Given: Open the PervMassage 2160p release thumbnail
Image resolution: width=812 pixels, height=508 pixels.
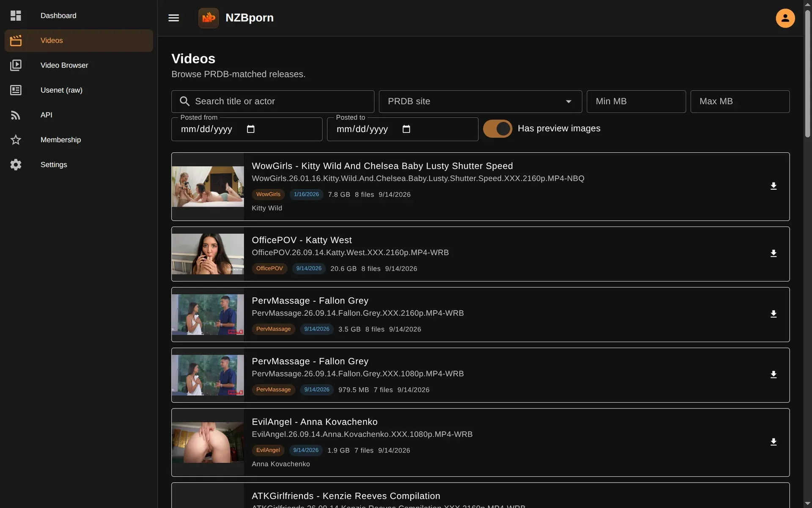Looking at the screenshot, I should [x=208, y=315].
